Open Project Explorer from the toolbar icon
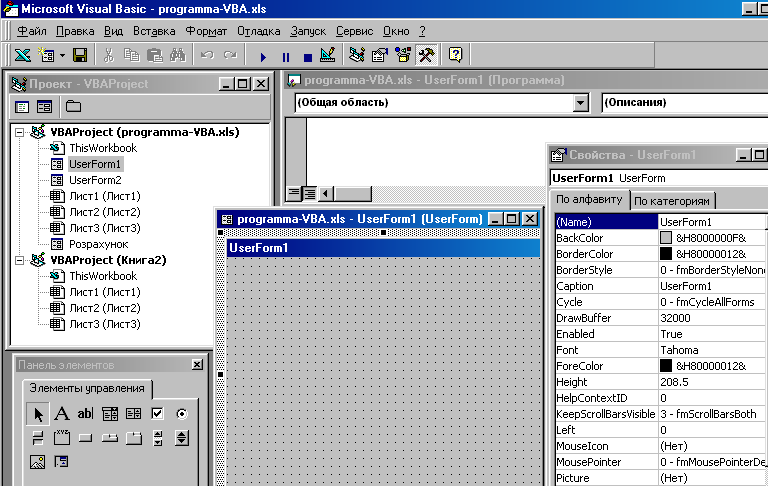 pos(357,55)
